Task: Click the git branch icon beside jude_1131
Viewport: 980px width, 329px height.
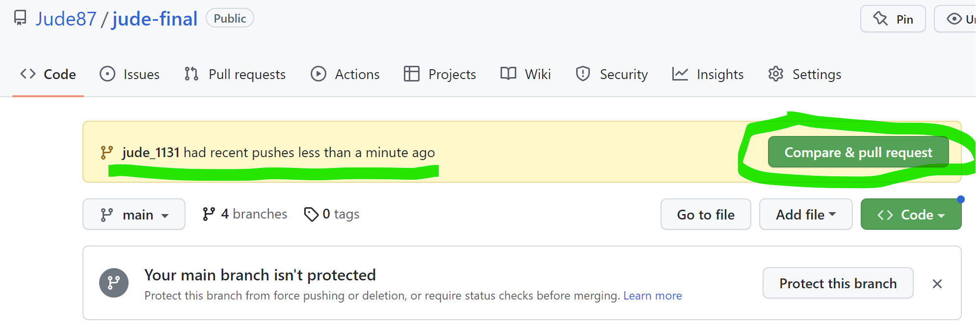Action: pos(106,153)
